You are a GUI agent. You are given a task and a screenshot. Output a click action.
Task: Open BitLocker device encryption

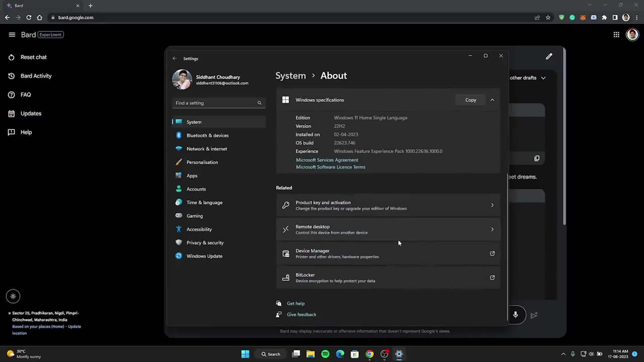click(x=388, y=278)
